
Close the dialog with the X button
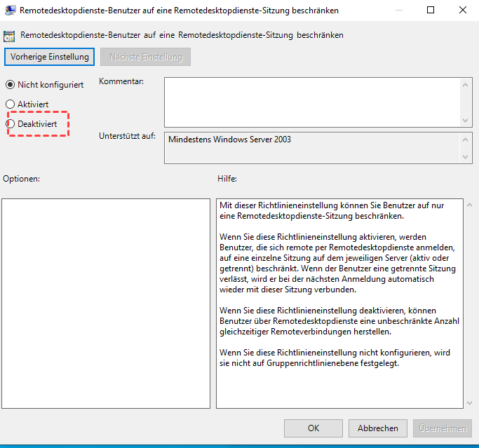[x=463, y=11]
